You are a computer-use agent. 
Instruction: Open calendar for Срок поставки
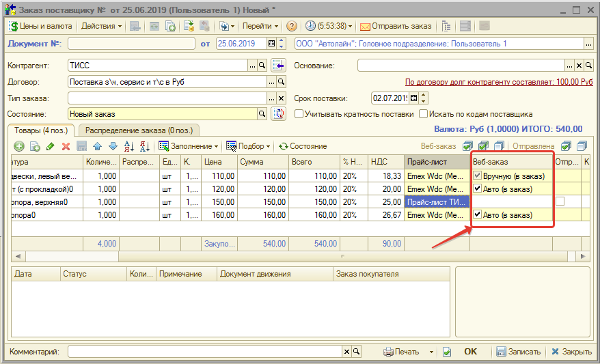click(x=413, y=98)
